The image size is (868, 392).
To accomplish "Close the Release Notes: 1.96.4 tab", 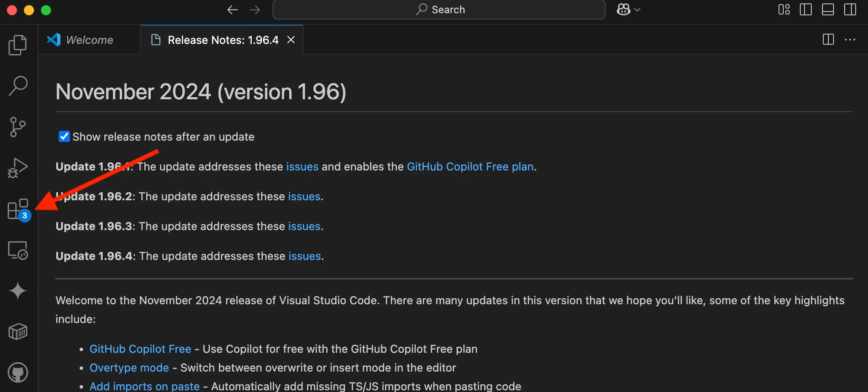I will (291, 40).
